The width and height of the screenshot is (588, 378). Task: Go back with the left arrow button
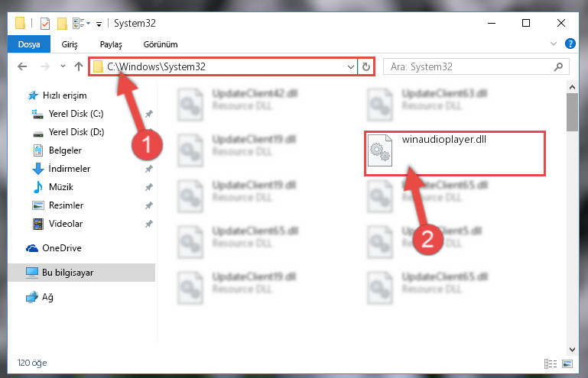tap(22, 66)
